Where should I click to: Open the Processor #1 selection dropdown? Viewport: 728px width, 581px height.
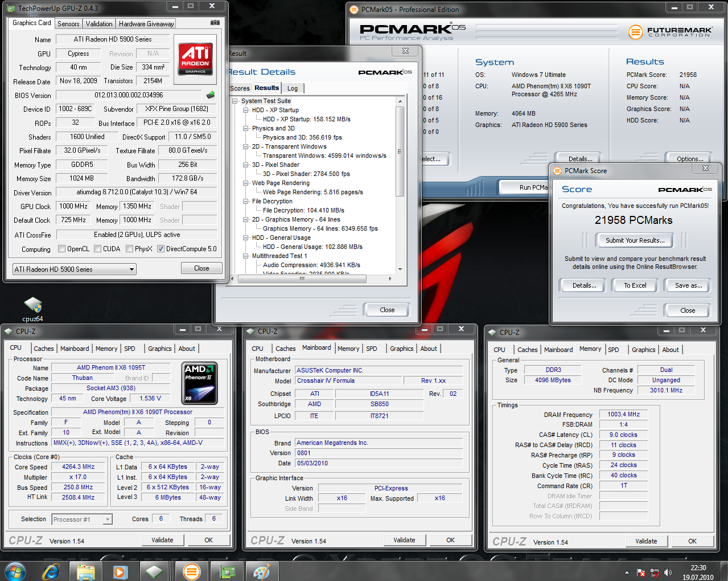[x=82, y=519]
